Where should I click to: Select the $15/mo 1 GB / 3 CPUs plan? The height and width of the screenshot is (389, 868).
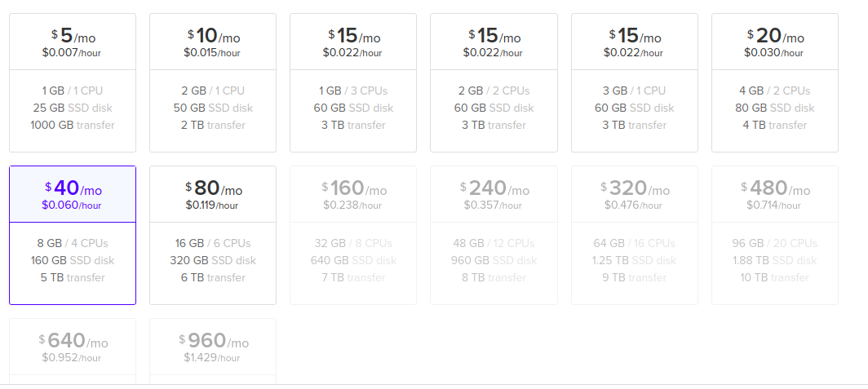coord(353,82)
